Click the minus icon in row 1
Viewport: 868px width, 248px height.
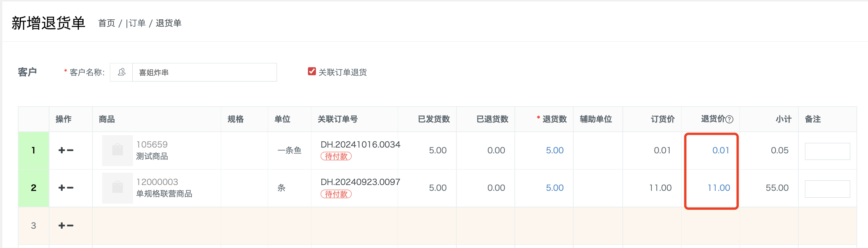pos(70,150)
